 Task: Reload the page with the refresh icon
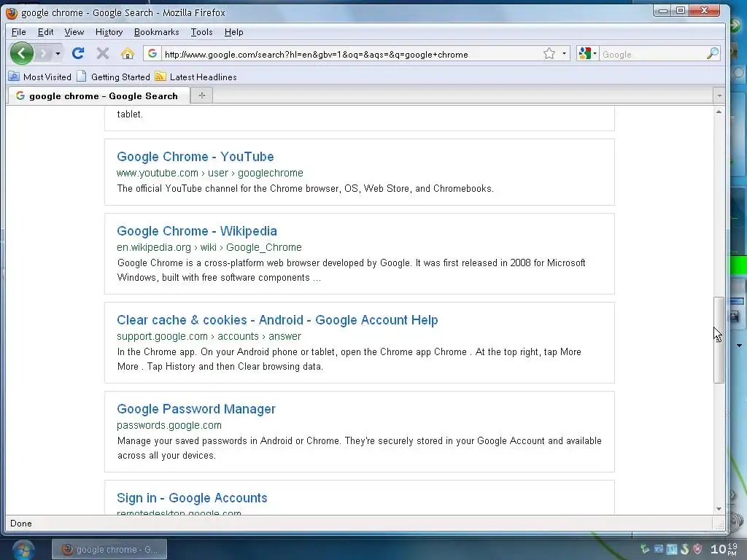click(78, 53)
